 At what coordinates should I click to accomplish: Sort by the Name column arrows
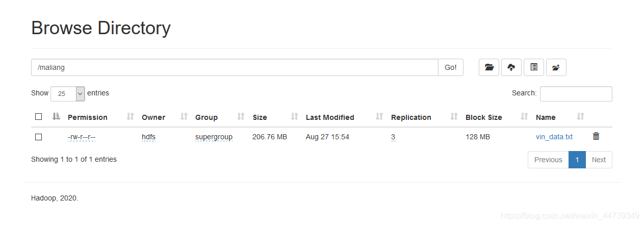point(580,117)
